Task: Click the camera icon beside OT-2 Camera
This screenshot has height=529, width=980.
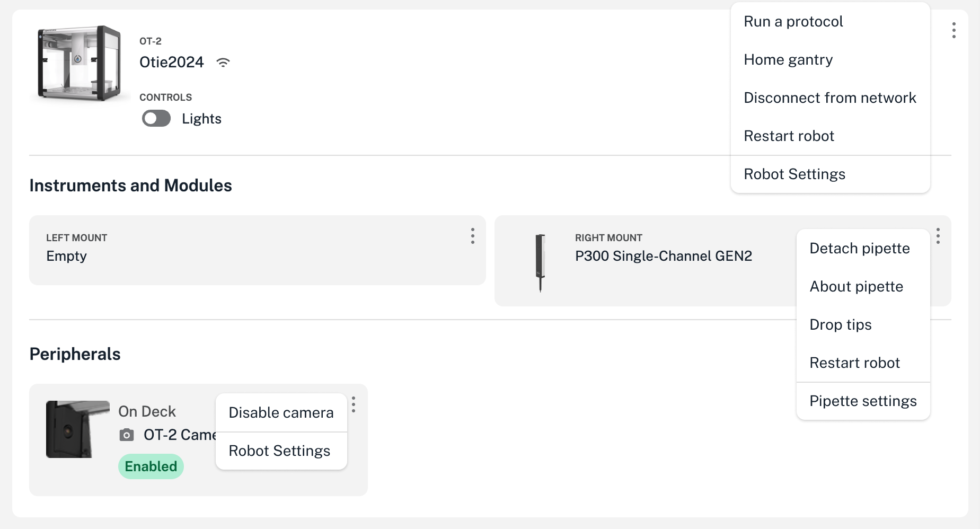Action: pos(126,435)
